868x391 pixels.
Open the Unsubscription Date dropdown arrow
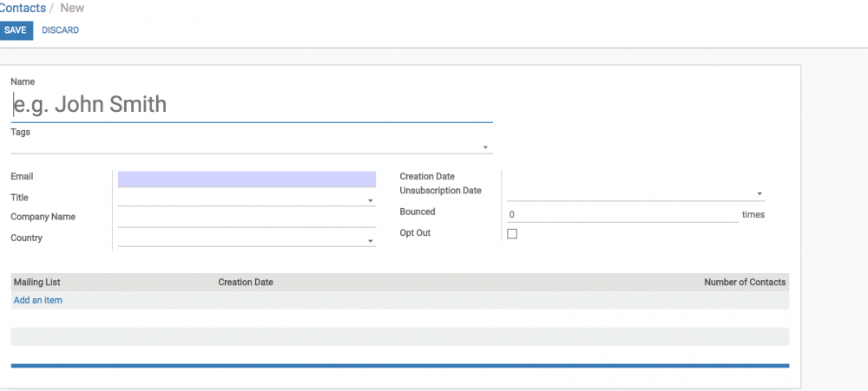[759, 194]
